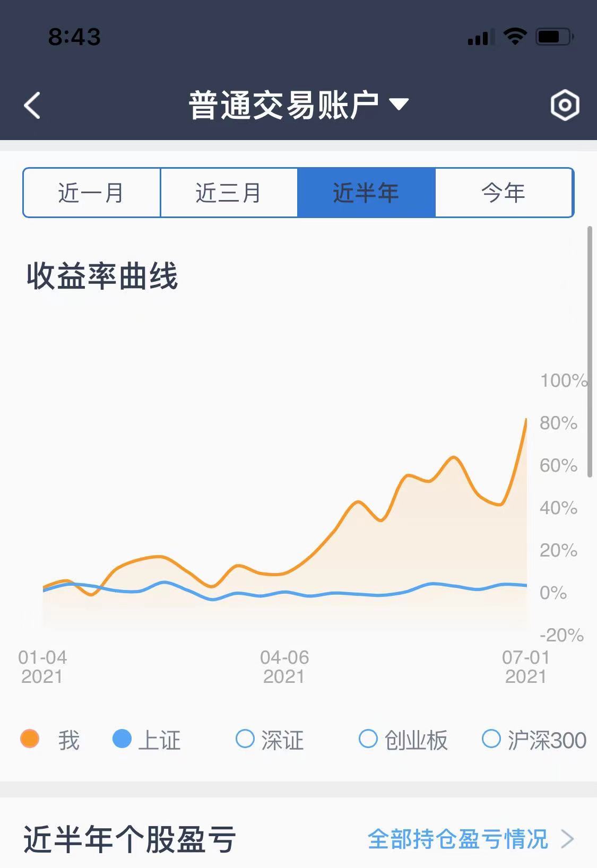
Task: Toggle the orange 我 series dot
Action: click(30, 739)
